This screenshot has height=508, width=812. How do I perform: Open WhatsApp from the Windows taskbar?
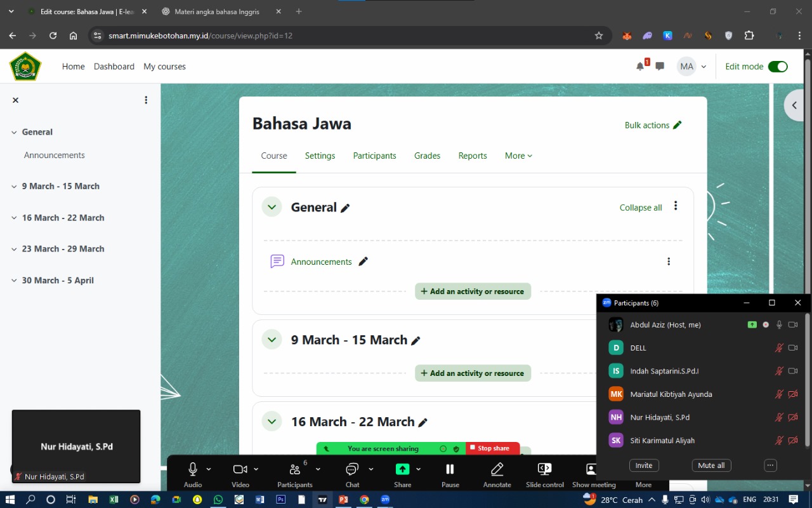coord(218,500)
